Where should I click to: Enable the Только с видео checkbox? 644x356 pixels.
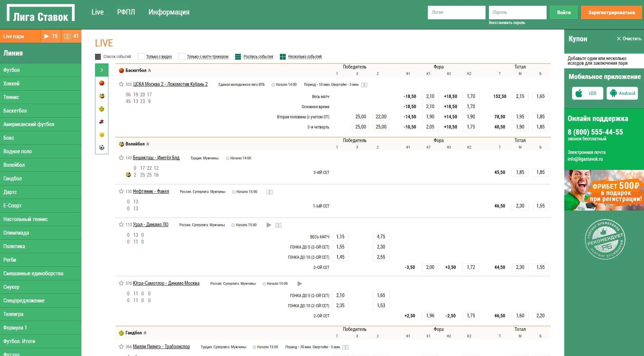point(141,57)
